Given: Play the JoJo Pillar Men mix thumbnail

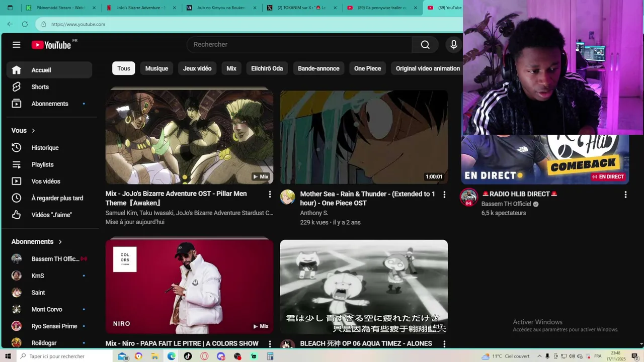Looking at the screenshot, I should click(x=189, y=137).
